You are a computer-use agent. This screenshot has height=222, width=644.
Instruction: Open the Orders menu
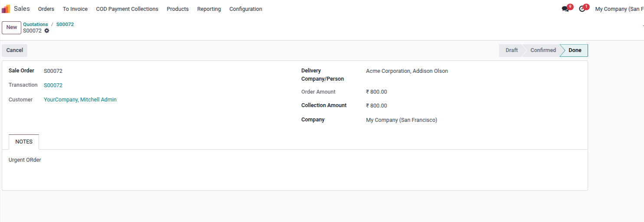pyautogui.click(x=46, y=9)
